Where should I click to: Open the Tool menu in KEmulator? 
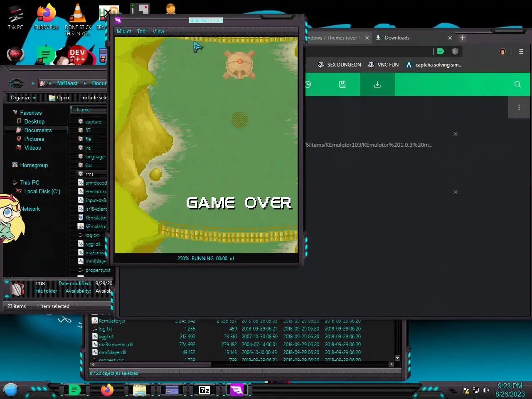142,31
